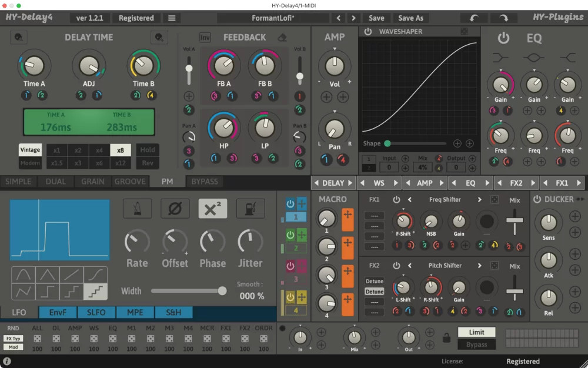
Task: Switch delay mode to Vintage
Action: point(29,150)
